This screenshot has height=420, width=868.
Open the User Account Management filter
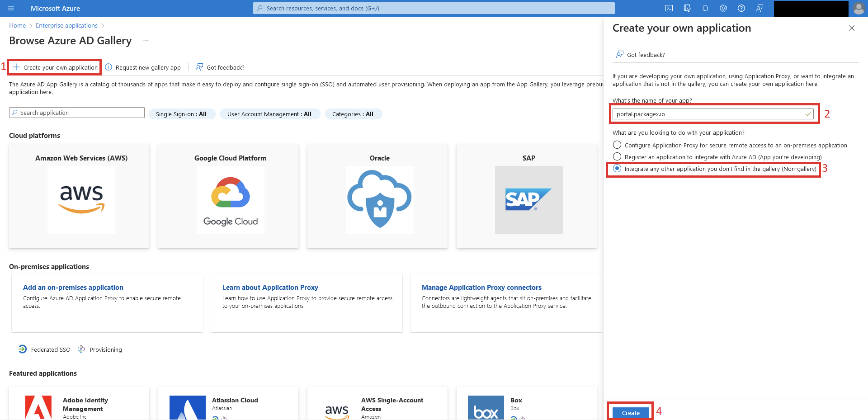point(270,114)
